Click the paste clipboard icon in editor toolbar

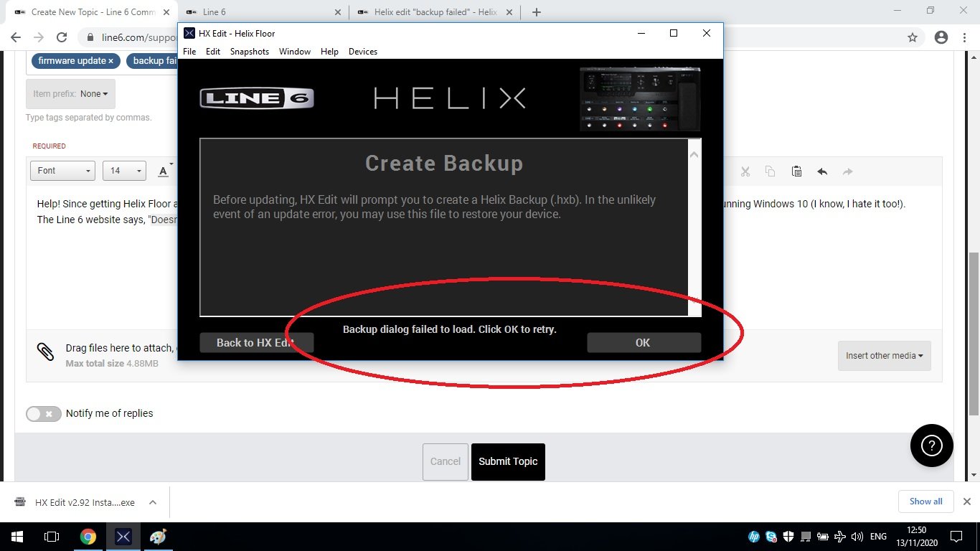pos(796,171)
